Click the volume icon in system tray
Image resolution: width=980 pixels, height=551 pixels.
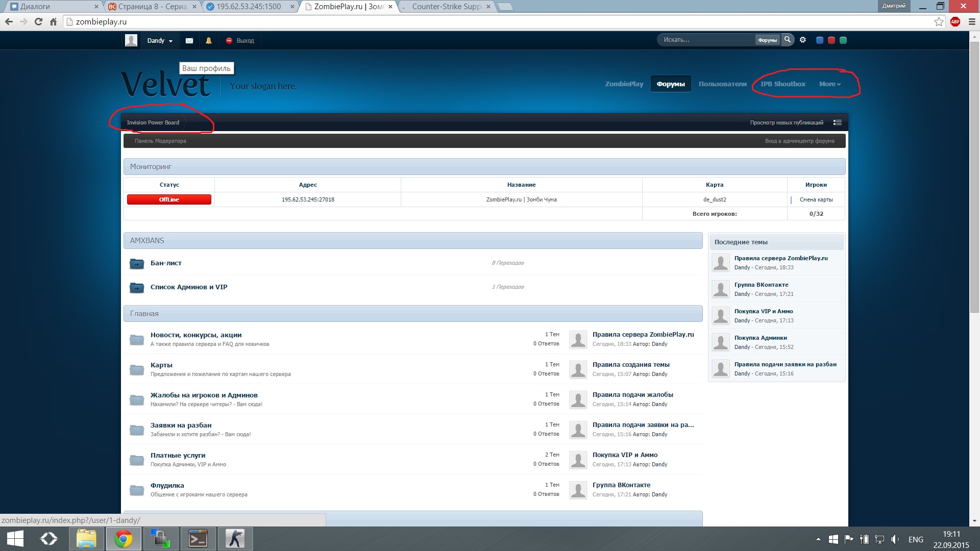[895, 539]
